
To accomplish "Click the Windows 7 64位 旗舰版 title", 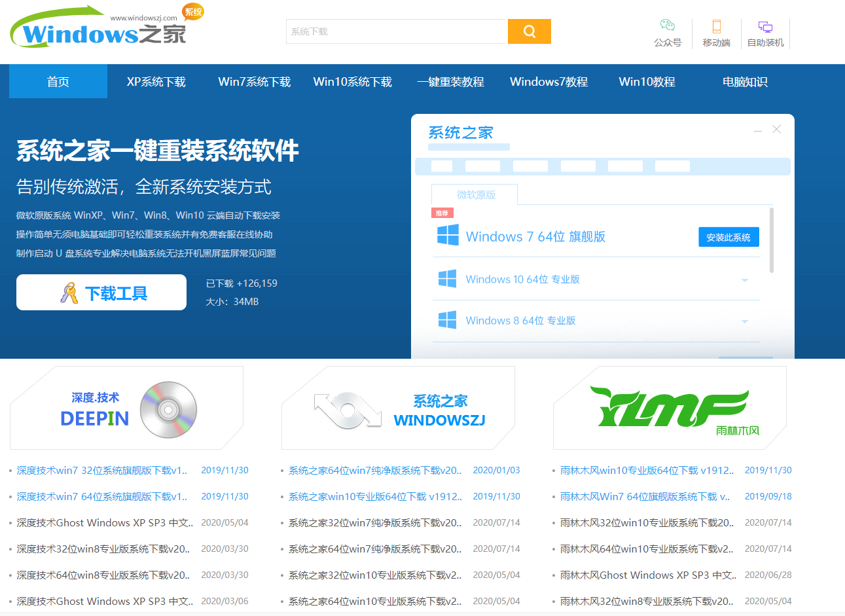I will pos(535,236).
